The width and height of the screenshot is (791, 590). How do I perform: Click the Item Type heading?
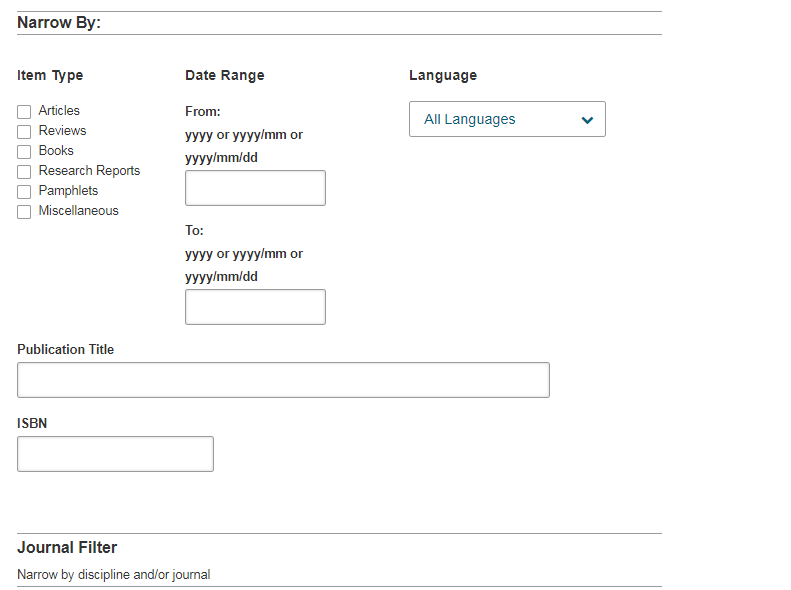click(x=50, y=76)
